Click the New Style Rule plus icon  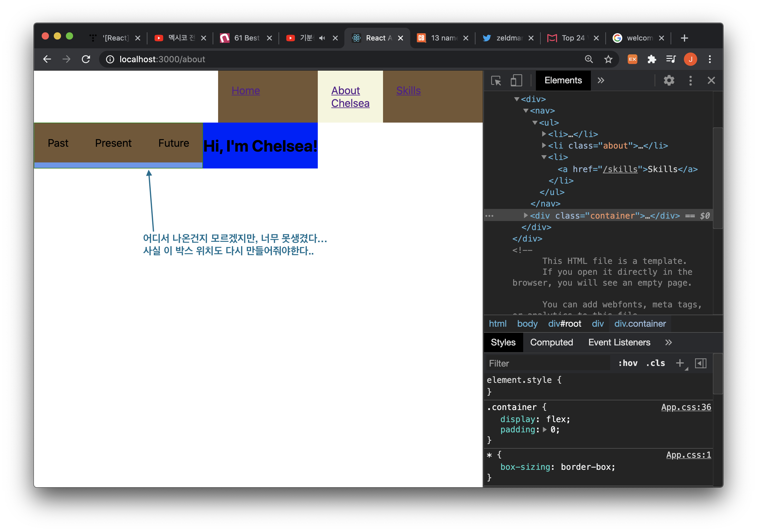click(x=680, y=363)
